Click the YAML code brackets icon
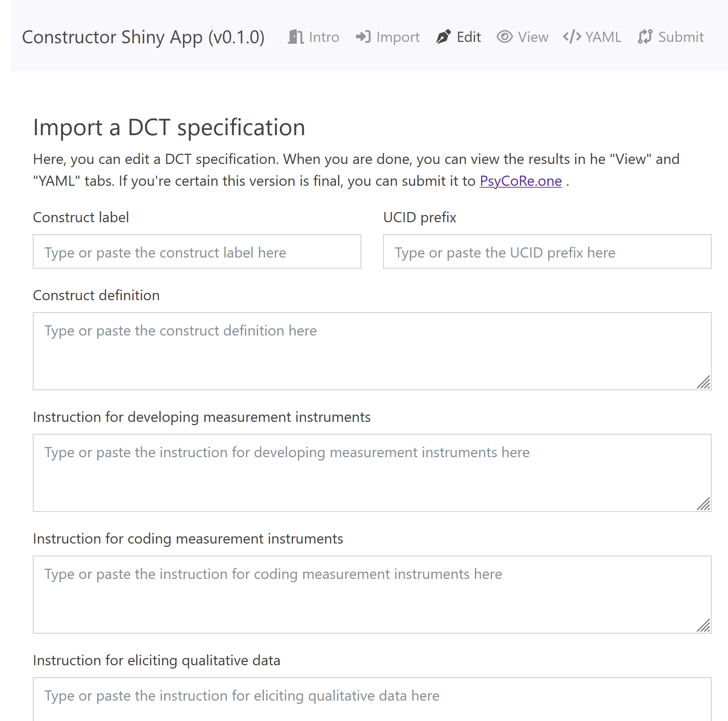Screen dimensions: 728x721 (572, 37)
